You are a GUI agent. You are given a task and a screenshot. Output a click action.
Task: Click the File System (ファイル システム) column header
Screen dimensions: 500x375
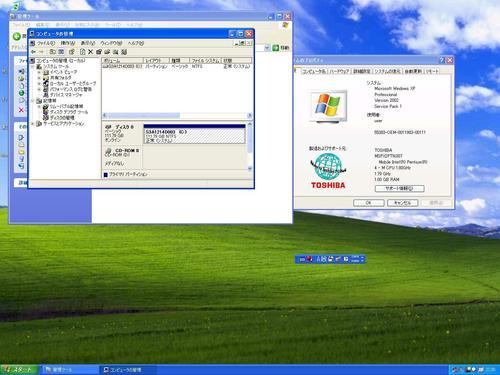pos(206,60)
